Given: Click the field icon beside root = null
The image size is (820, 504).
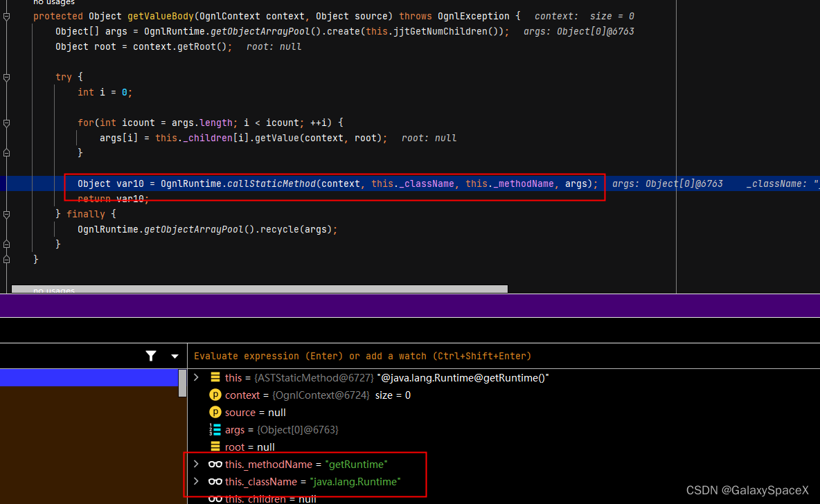Looking at the screenshot, I should (x=215, y=447).
